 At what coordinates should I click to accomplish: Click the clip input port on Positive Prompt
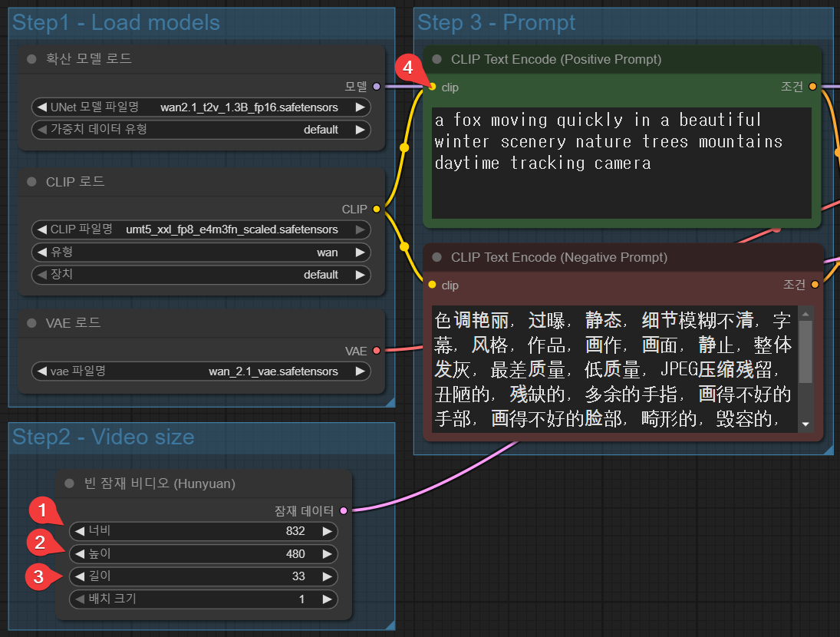(433, 87)
